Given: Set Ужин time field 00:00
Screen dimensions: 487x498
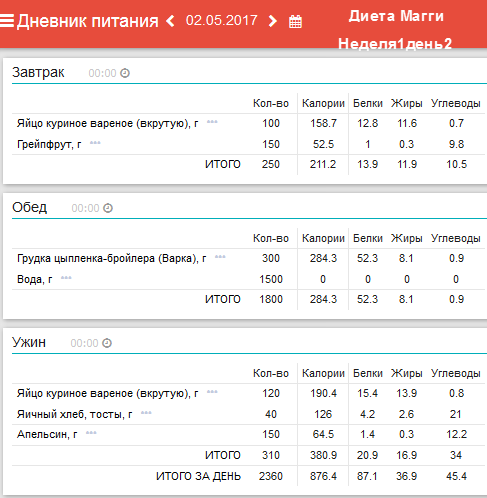Looking at the screenshot, I should click(x=84, y=343).
